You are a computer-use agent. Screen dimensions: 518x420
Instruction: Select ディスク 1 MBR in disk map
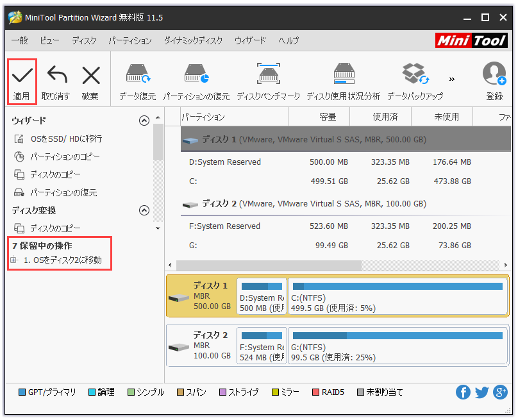pyautogui.click(x=201, y=296)
